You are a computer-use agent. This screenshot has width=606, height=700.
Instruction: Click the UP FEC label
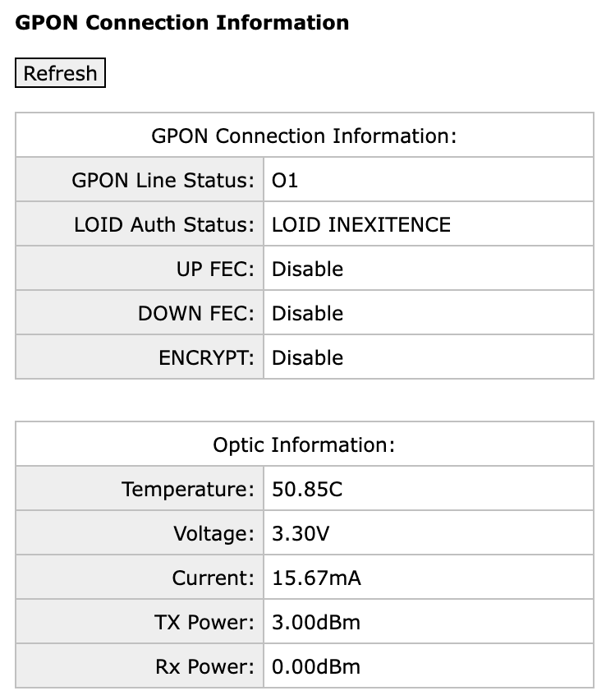pos(215,269)
